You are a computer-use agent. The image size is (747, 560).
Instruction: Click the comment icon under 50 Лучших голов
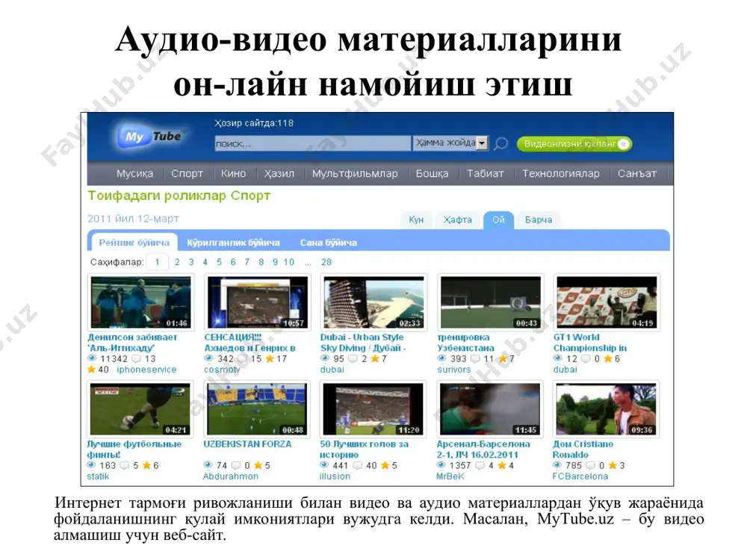358,465
